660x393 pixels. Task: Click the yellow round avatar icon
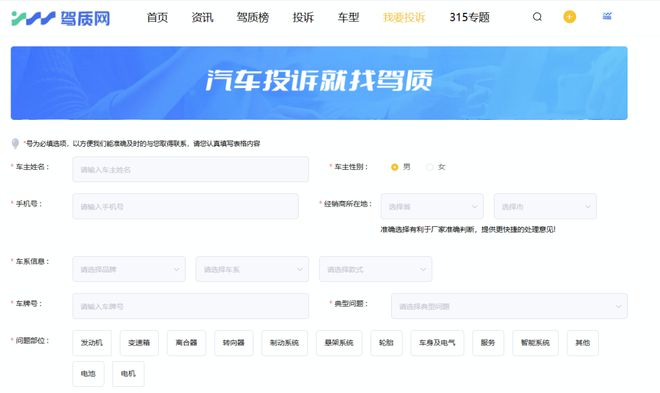click(x=570, y=17)
